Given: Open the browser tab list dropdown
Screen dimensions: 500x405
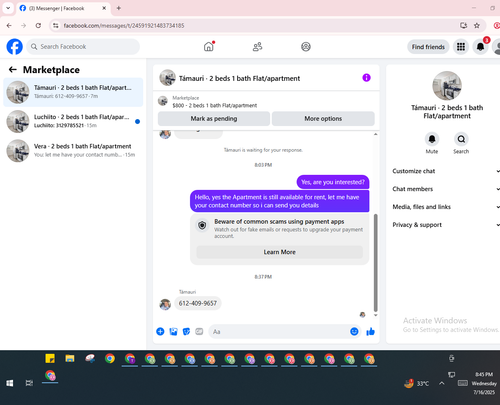Looking at the screenshot, I should 8,8.
